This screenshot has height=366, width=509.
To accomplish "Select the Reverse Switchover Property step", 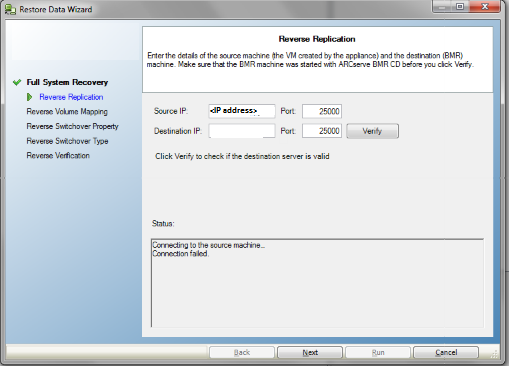I will (x=72, y=126).
